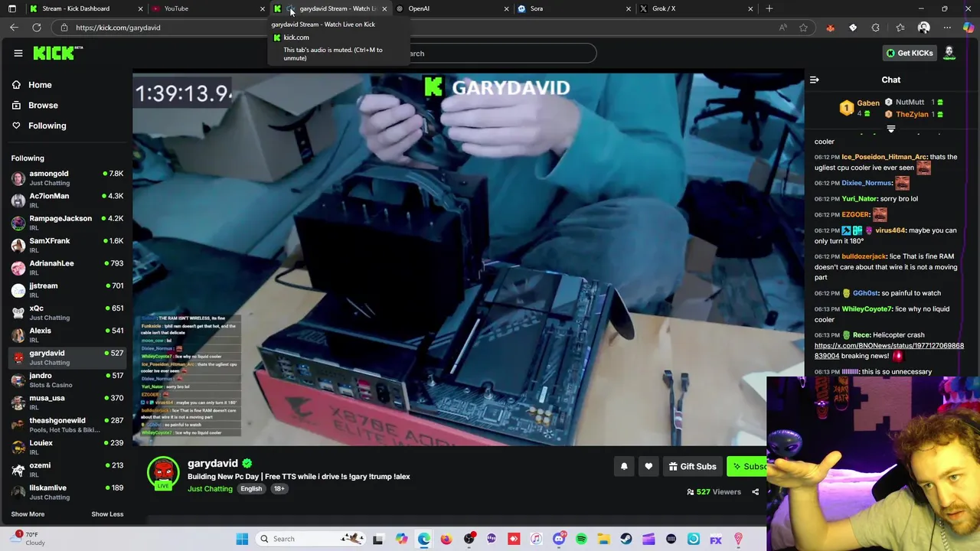Image resolution: width=980 pixels, height=551 pixels.
Task: Switch to Sora browser tab
Action: pyautogui.click(x=574, y=8)
